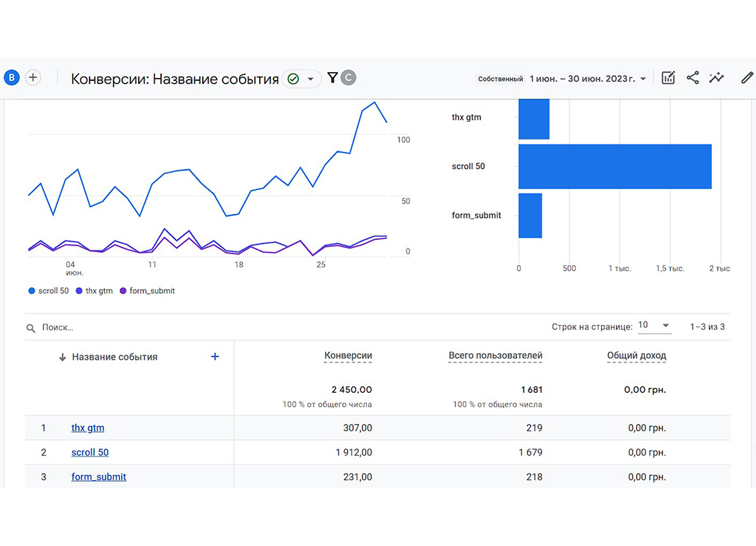Click the gray C filter badge
Viewport: 756px width, 546px height.
(x=349, y=78)
